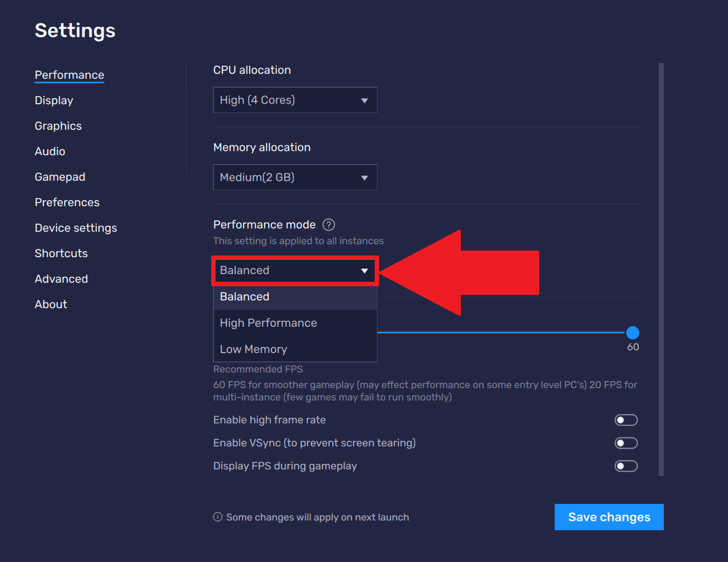Screen dimensions: 728x562
Task: Open Shortcuts section
Action: pos(61,253)
